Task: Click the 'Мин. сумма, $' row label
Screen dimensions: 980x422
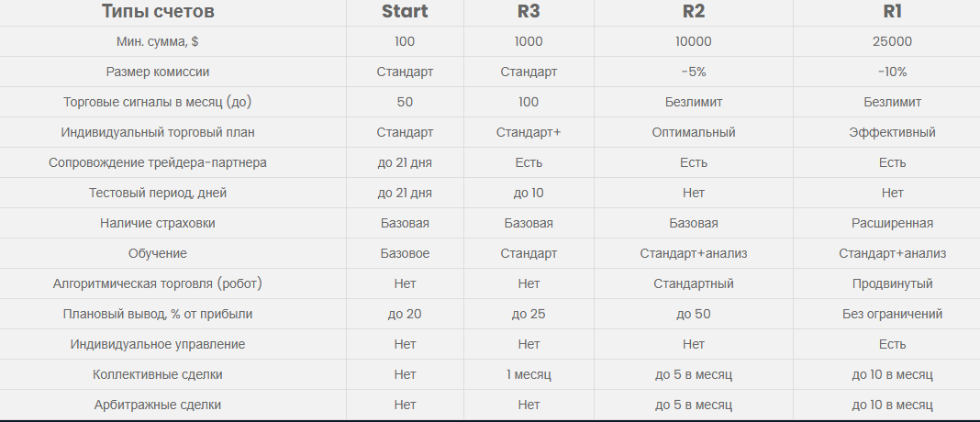Action: click(x=158, y=42)
